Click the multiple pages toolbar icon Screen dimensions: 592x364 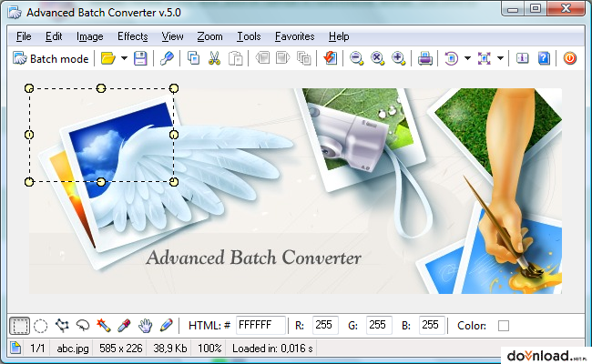[303, 58]
